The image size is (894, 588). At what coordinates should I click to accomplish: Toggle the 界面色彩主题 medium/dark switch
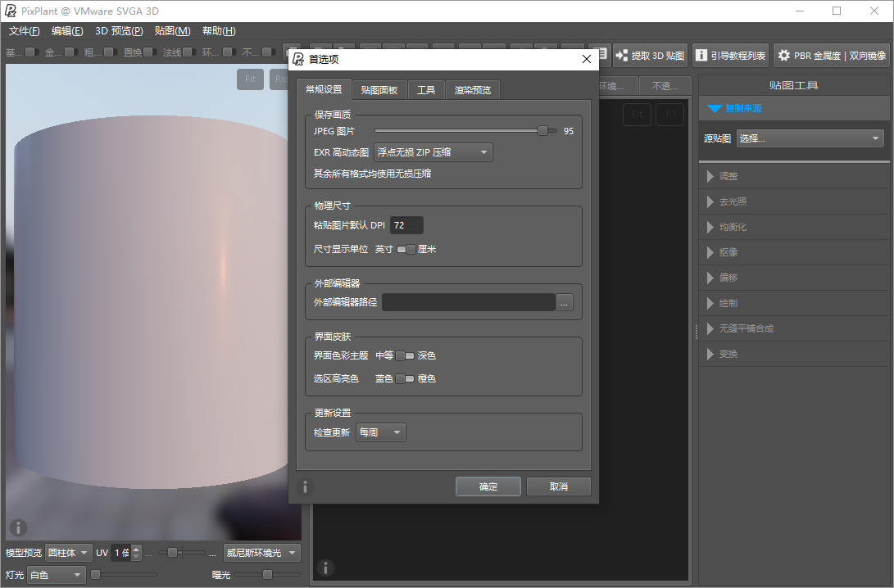(x=405, y=355)
